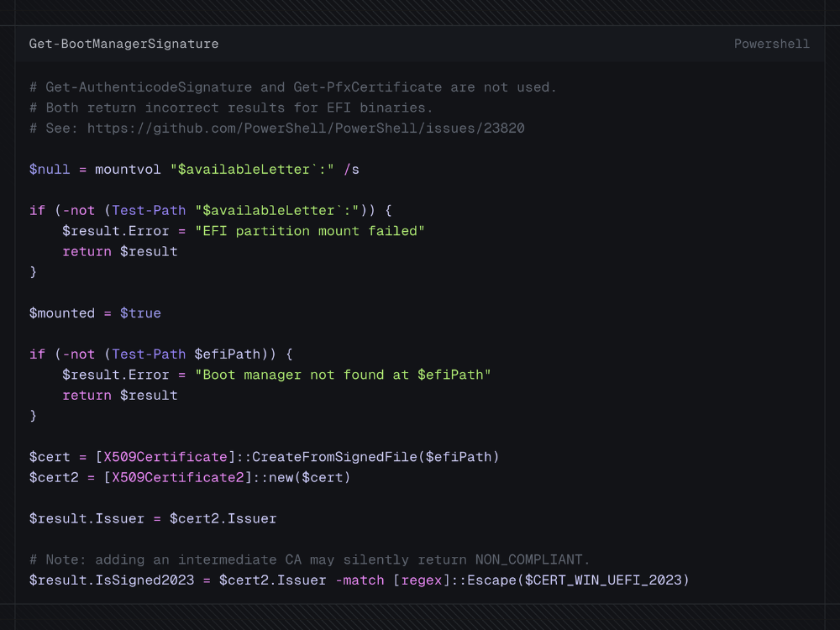Click the first 'return $result' statement

click(x=119, y=251)
